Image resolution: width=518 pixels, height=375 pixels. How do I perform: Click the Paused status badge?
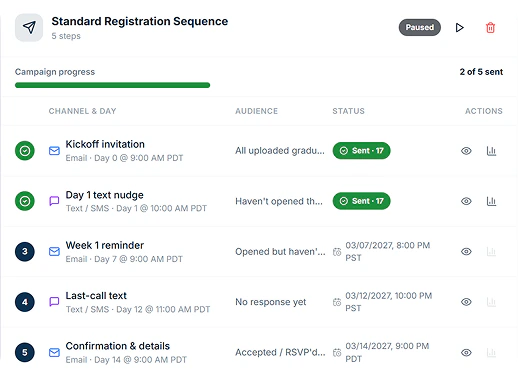pyautogui.click(x=420, y=27)
